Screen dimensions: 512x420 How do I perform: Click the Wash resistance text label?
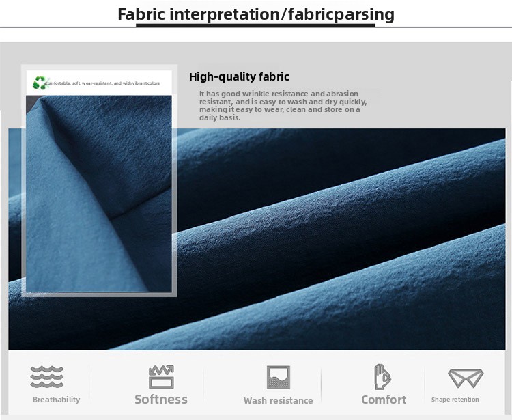coord(278,400)
